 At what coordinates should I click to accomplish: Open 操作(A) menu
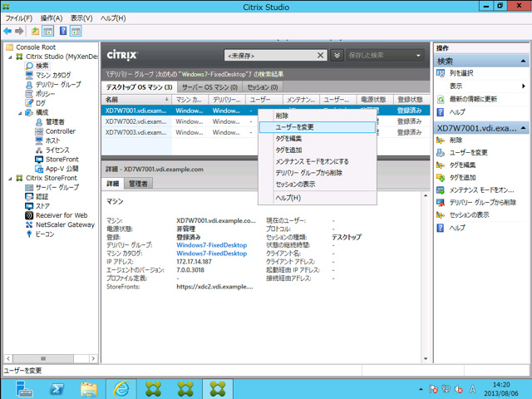click(x=52, y=18)
